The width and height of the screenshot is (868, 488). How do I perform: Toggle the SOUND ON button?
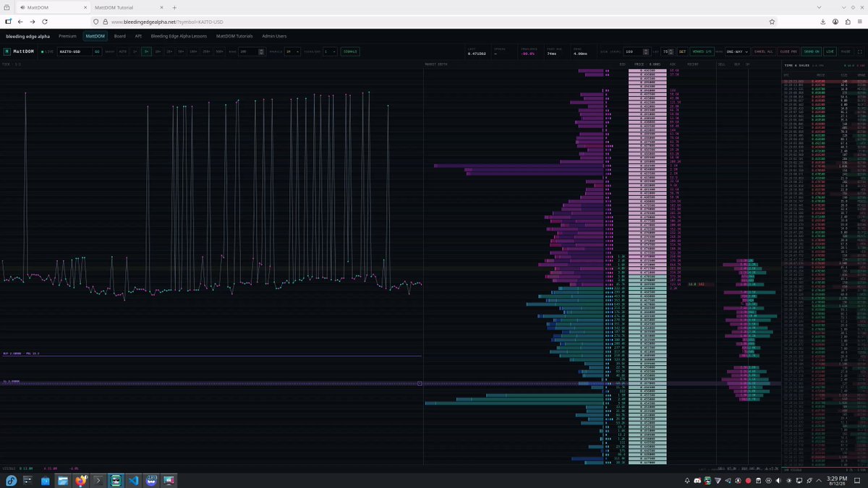point(810,51)
